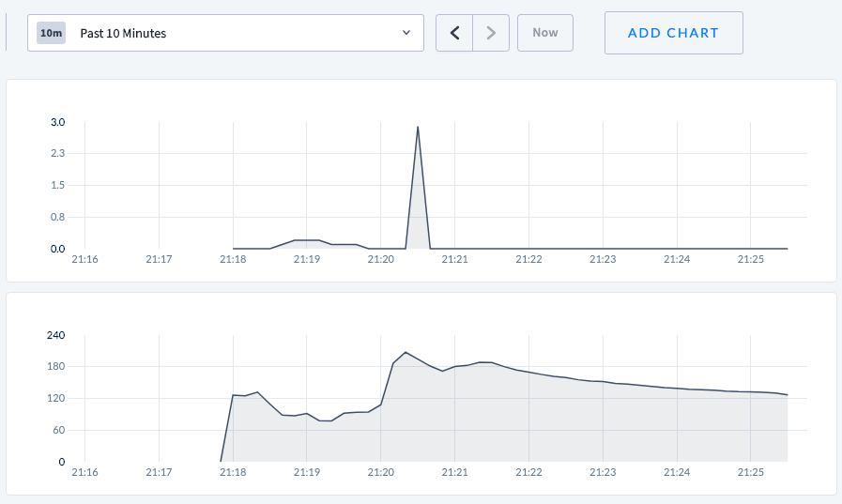Click the 21:22 label on the bottom chart

point(528,472)
